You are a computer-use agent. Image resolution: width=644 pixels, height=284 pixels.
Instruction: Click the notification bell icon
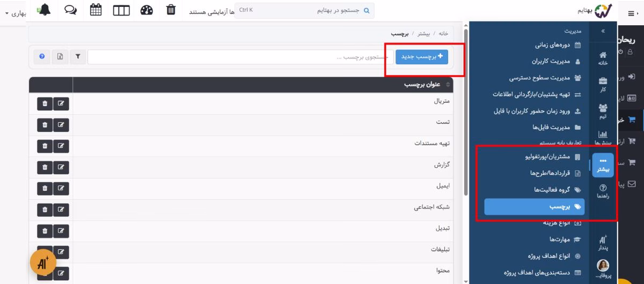(45, 10)
